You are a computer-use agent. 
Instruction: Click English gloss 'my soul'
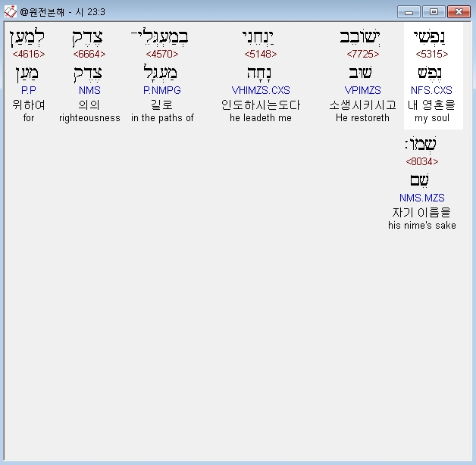[432, 118]
